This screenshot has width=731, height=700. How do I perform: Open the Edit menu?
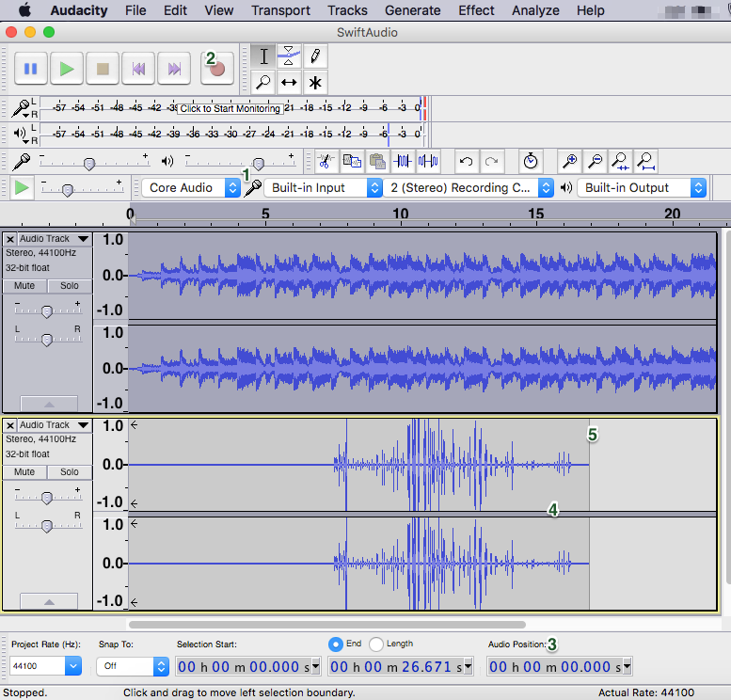click(175, 10)
